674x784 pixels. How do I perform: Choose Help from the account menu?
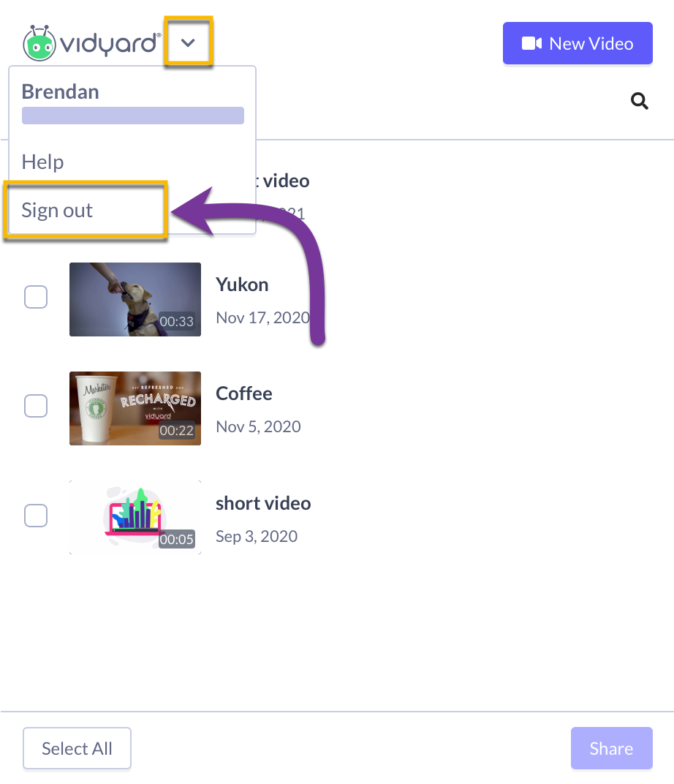[x=42, y=162]
